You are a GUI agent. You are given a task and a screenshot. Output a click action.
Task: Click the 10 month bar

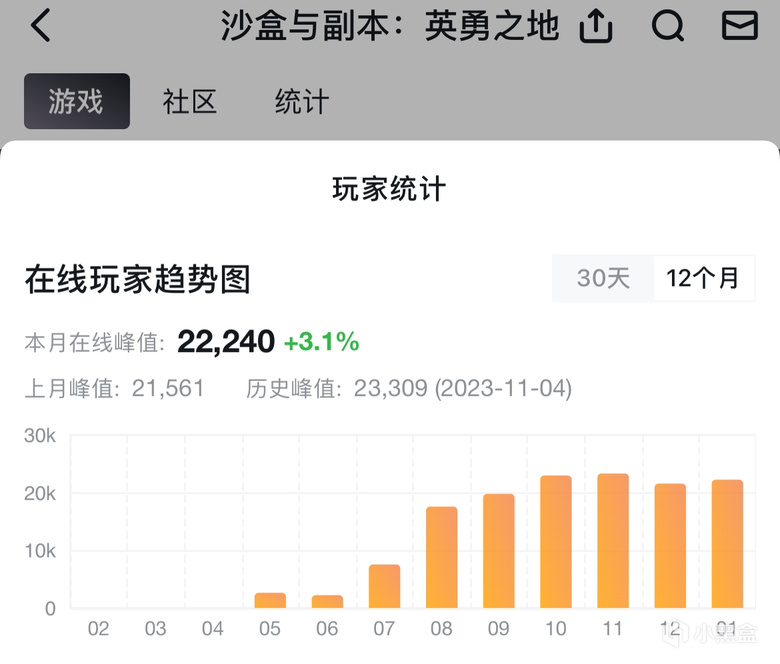click(x=556, y=542)
